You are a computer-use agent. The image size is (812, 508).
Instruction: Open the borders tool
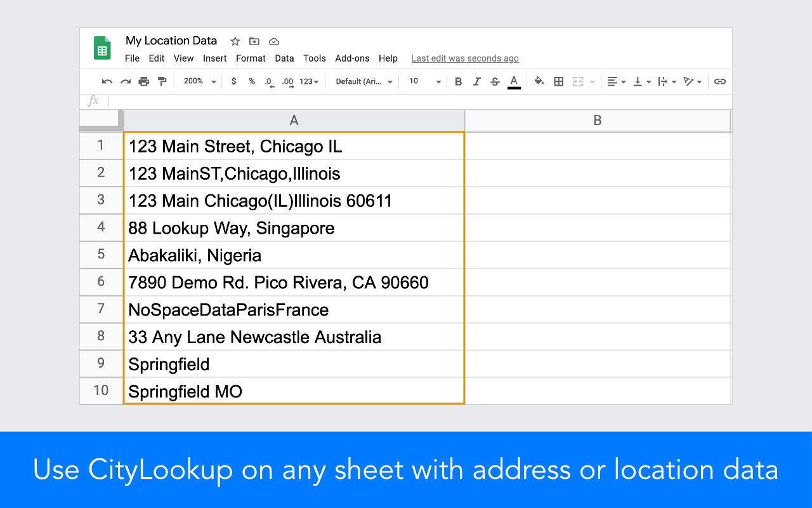(x=558, y=81)
